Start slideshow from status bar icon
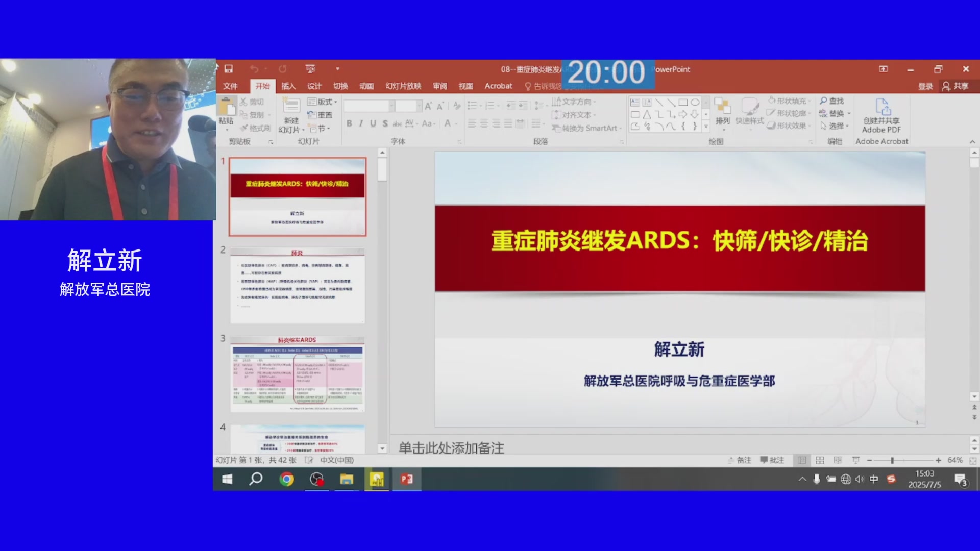980x551 pixels. tap(856, 460)
